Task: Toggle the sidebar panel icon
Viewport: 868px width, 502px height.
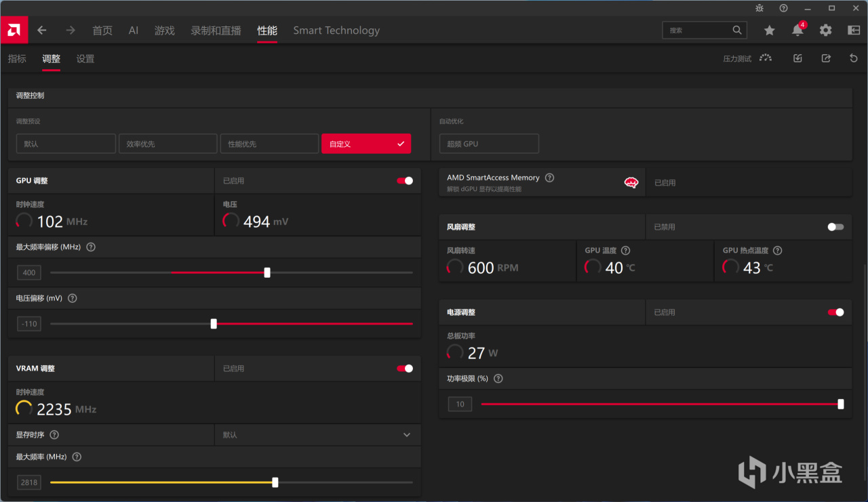Action: [x=854, y=30]
